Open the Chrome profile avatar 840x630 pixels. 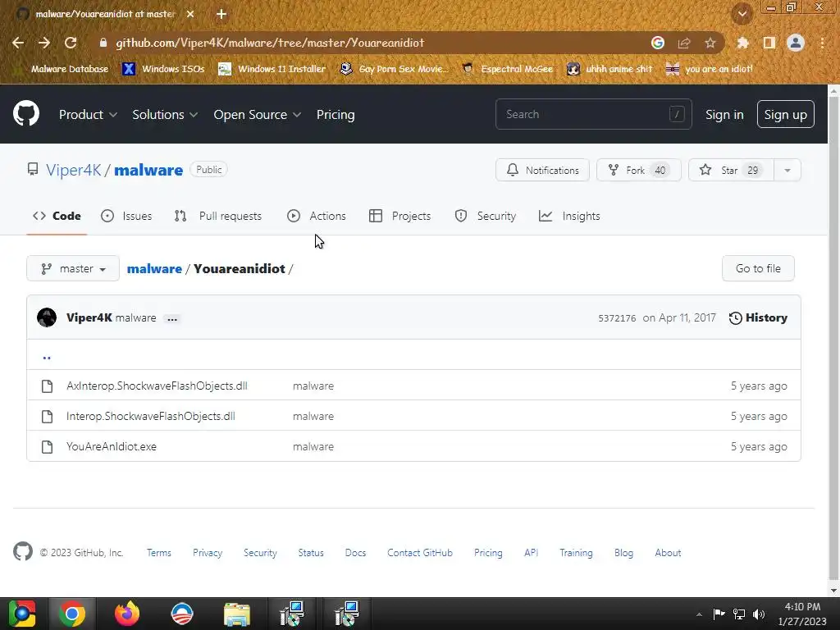(796, 43)
